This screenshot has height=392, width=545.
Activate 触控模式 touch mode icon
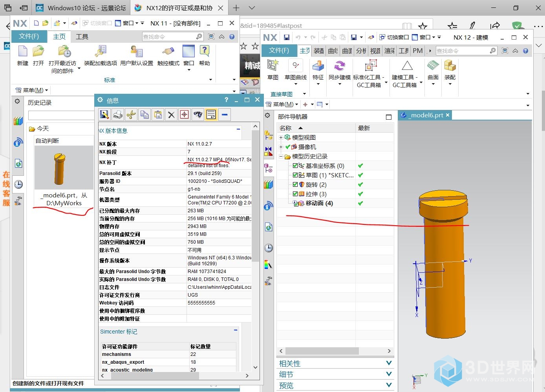coord(168,51)
